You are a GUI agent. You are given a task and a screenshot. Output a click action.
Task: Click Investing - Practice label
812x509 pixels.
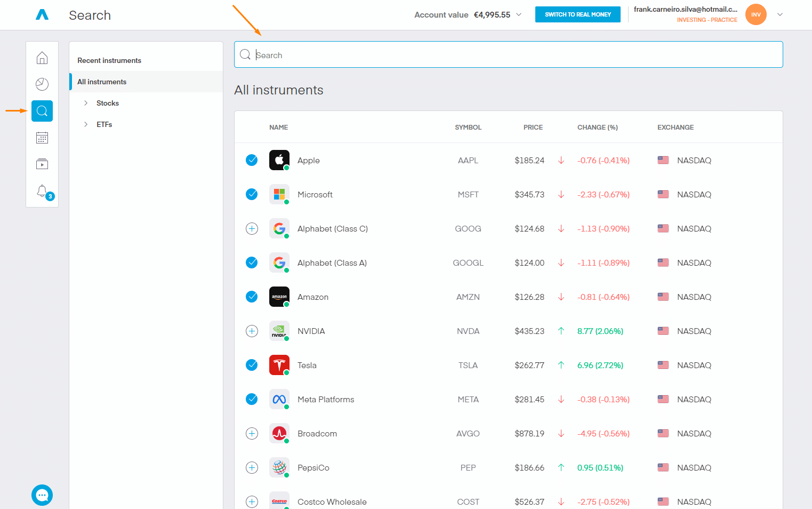[707, 20]
